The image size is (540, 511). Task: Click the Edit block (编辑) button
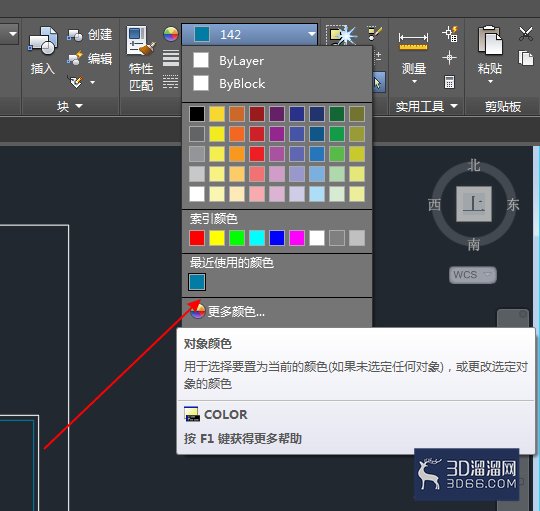(89, 59)
